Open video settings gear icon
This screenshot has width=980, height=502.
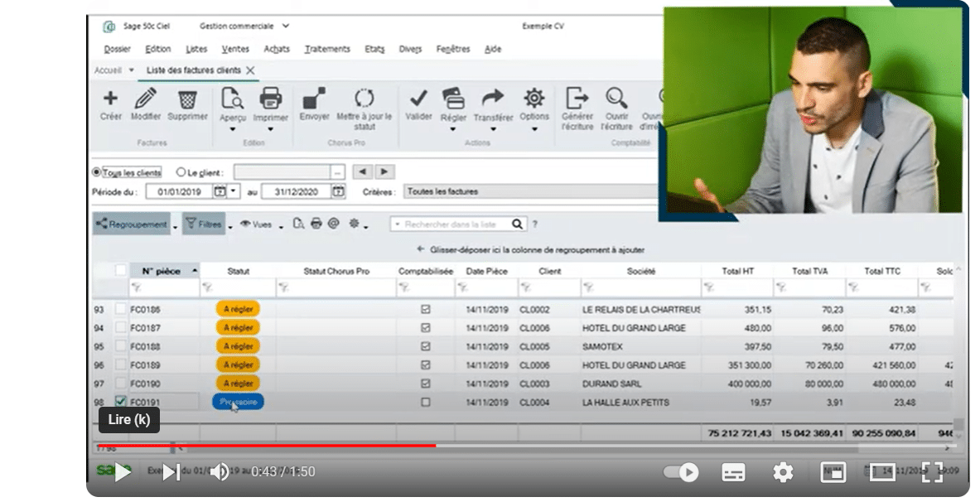click(x=782, y=472)
